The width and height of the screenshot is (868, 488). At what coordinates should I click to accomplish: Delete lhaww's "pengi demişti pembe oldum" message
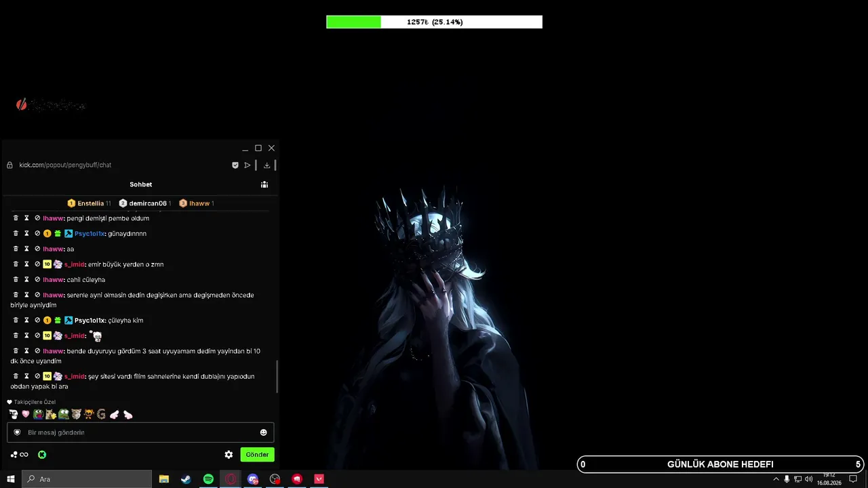pyautogui.click(x=16, y=218)
